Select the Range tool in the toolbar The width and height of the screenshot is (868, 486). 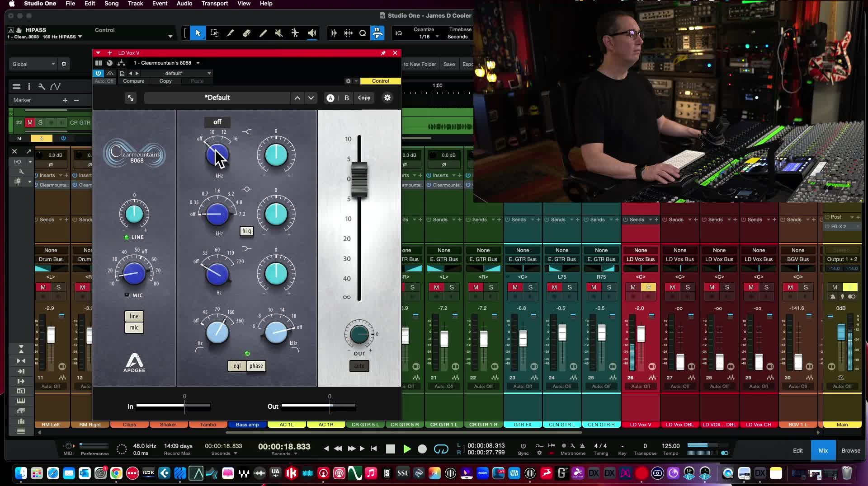[214, 33]
